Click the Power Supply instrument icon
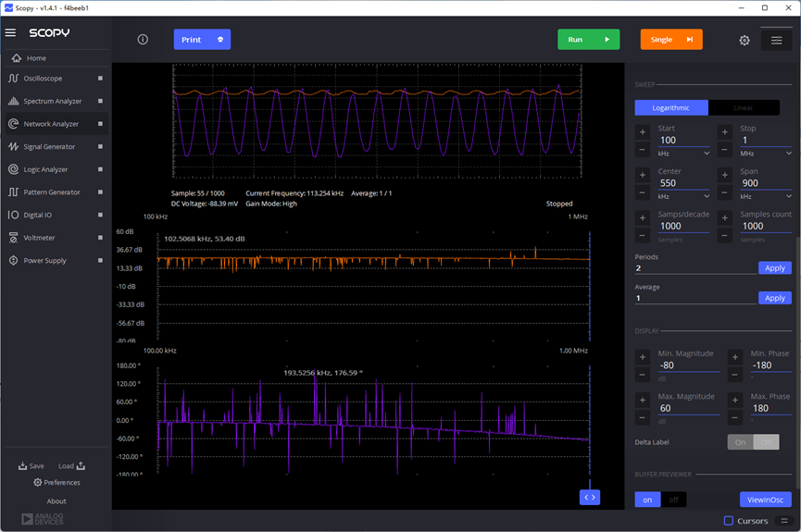 pos(13,260)
